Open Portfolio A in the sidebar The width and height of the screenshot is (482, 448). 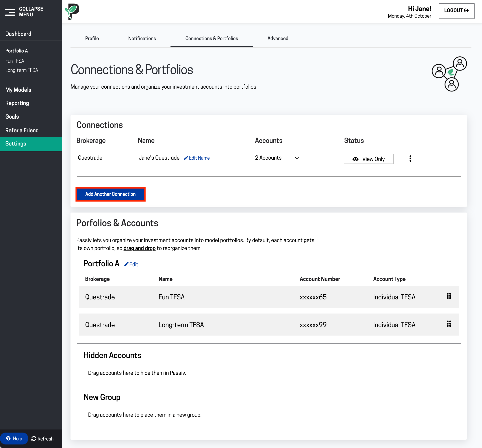(x=17, y=51)
